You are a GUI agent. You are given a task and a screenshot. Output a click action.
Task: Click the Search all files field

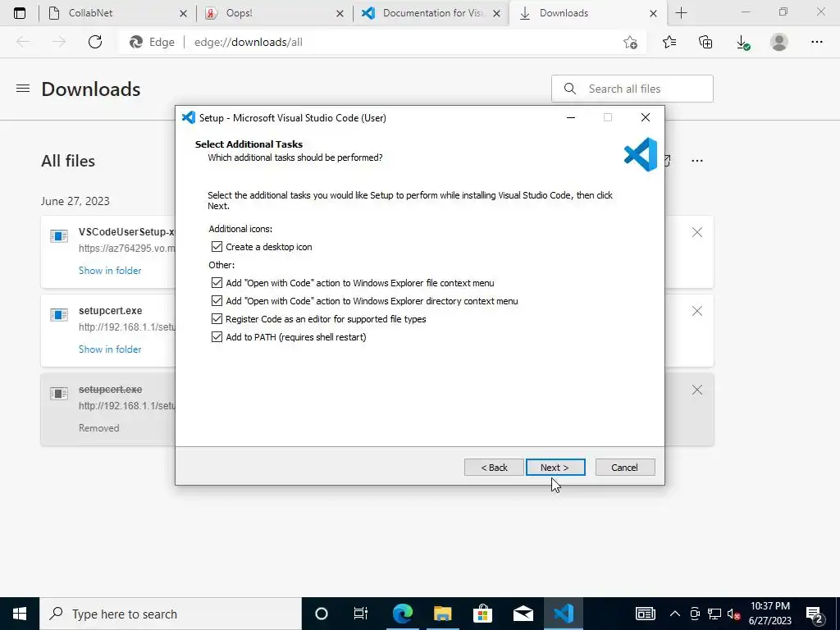pyautogui.click(x=632, y=89)
